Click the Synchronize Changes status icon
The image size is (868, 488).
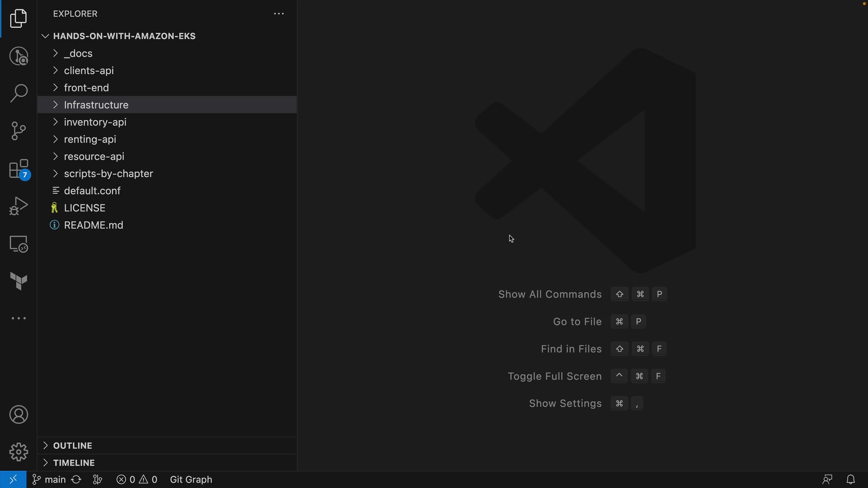[76, 479]
